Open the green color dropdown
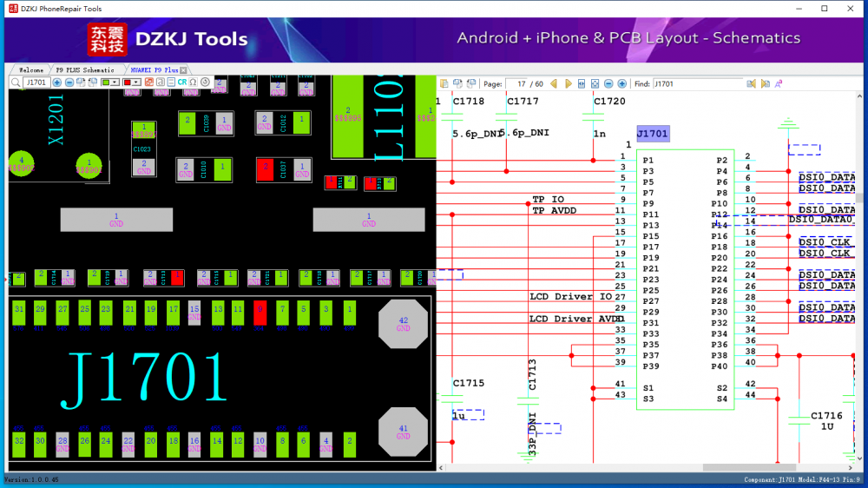 (x=115, y=82)
